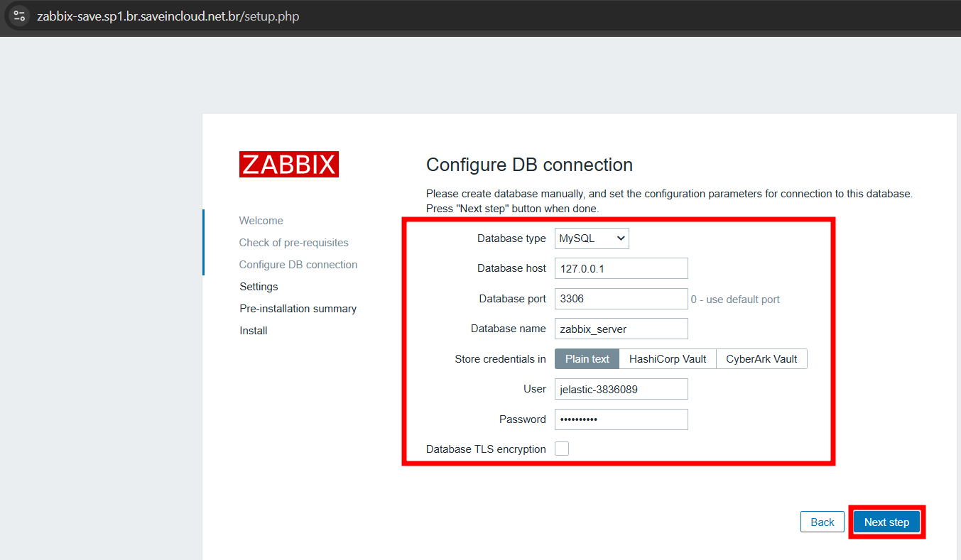Image resolution: width=961 pixels, height=560 pixels.
Task: Click the Store credentials in label
Action: [500, 359]
